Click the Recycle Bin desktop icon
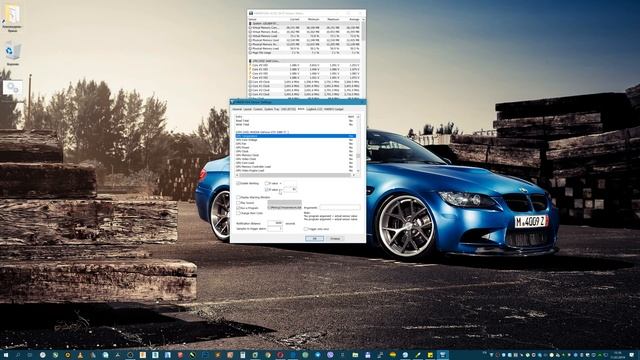Screen dimensions: 640x360 (13, 51)
